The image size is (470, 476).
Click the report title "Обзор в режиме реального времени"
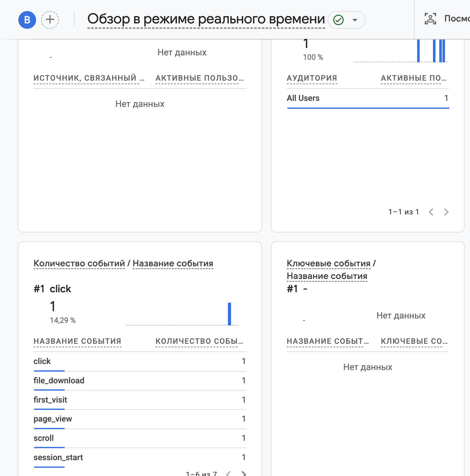click(x=206, y=19)
